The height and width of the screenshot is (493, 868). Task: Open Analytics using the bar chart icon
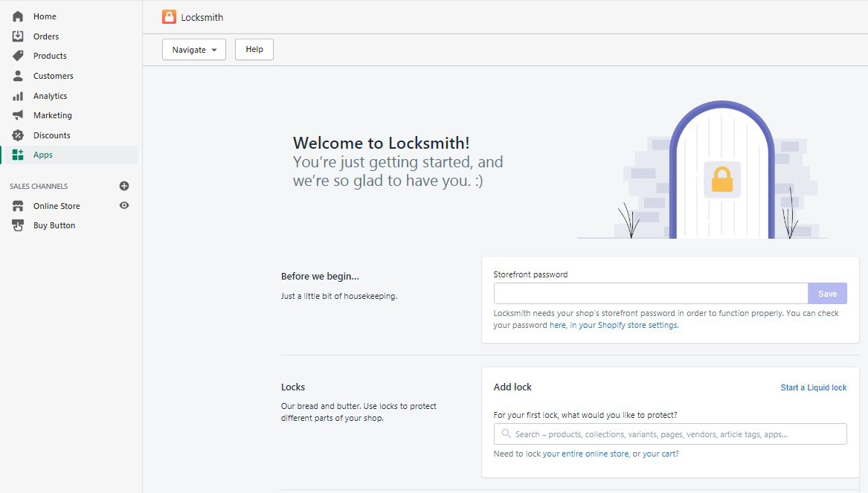pos(18,96)
